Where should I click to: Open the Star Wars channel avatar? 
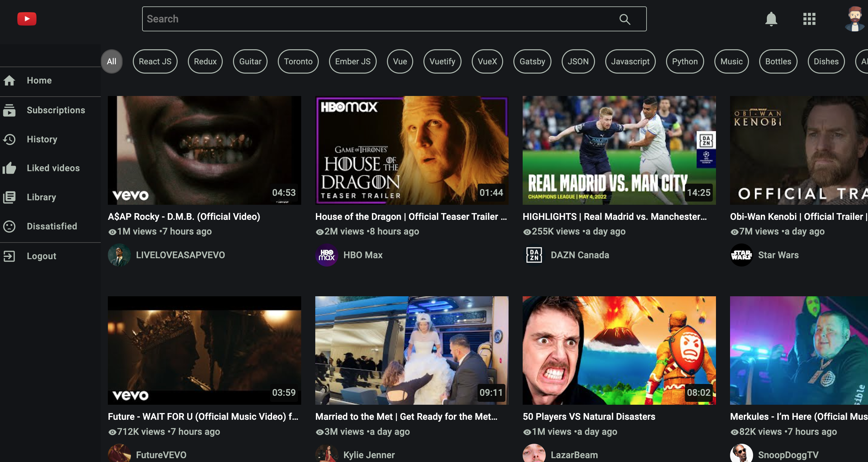[x=741, y=255]
